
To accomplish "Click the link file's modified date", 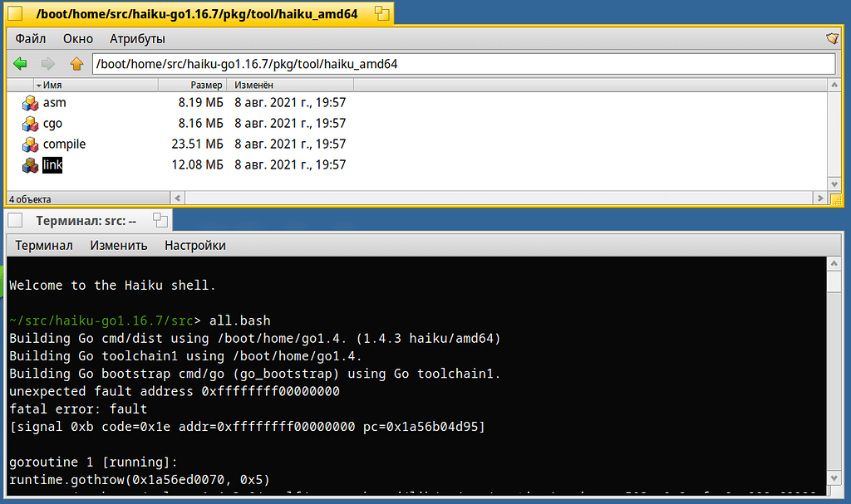I will (290, 165).
